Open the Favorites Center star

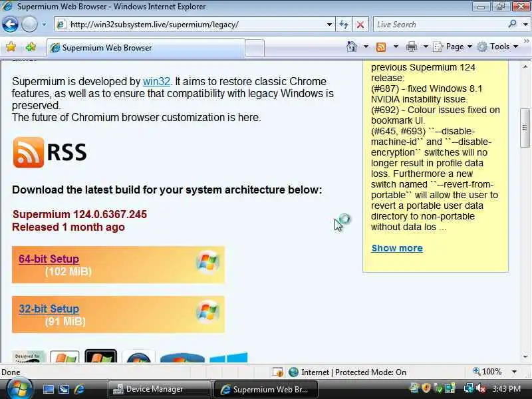11,47
